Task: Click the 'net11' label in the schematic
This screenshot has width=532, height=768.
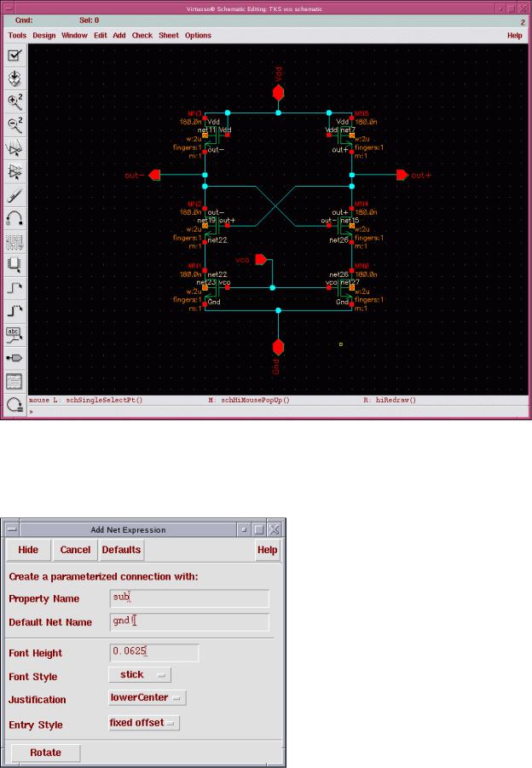Action: 206,130
